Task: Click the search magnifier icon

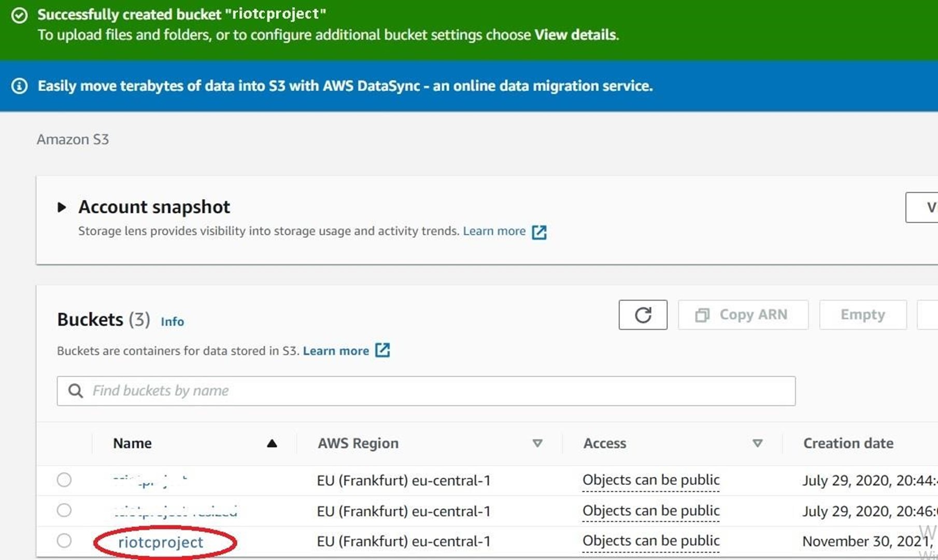Action: 76,391
